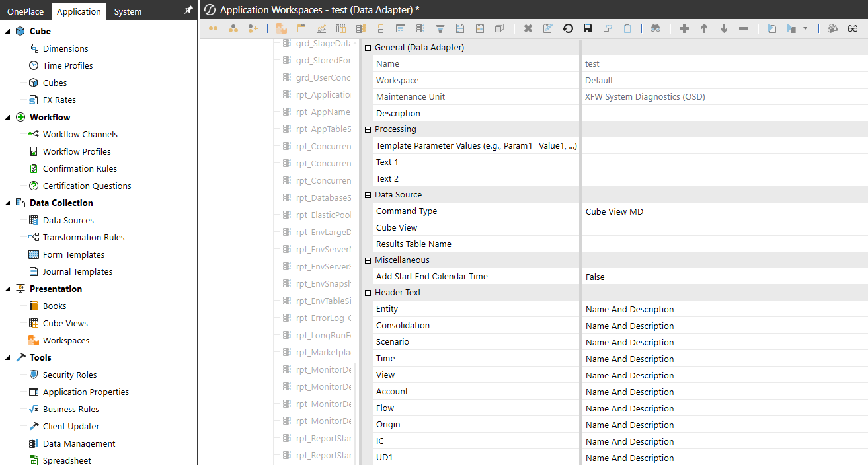
Task: Switch to the OnePlace tab
Action: pyautogui.click(x=25, y=11)
